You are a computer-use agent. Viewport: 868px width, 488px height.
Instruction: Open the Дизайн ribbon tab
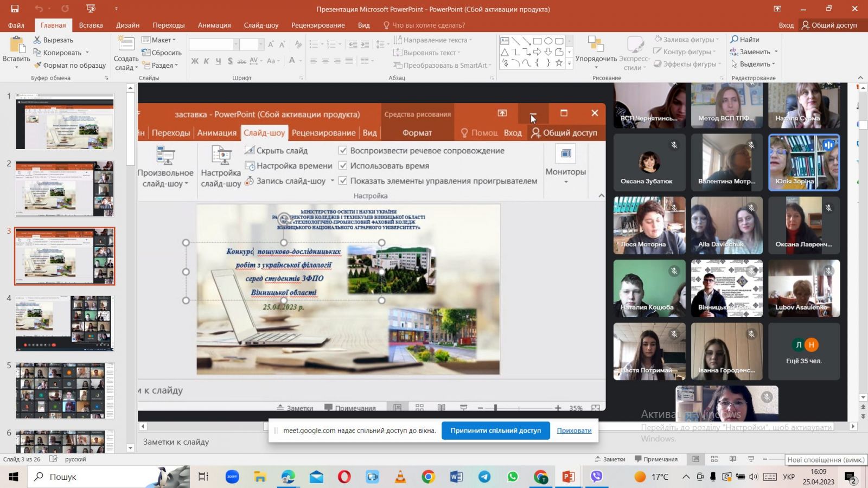(127, 25)
